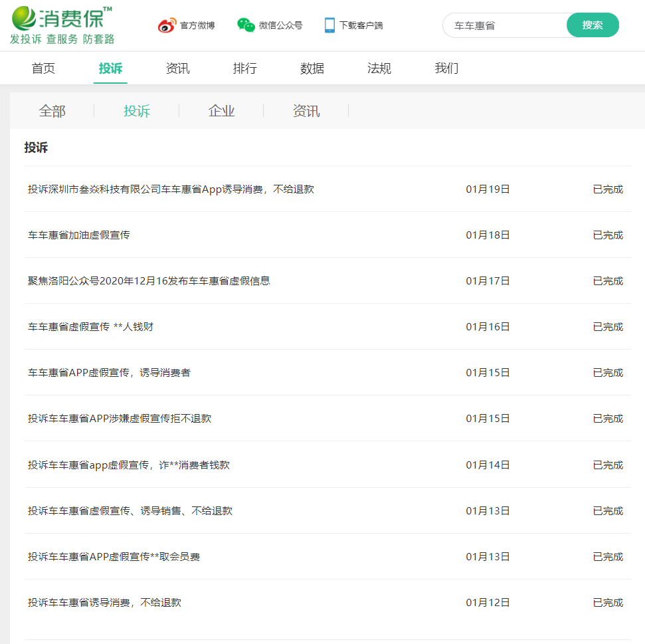Click the date 01月18日
The width and height of the screenshot is (645, 644).
pyautogui.click(x=488, y=235)
